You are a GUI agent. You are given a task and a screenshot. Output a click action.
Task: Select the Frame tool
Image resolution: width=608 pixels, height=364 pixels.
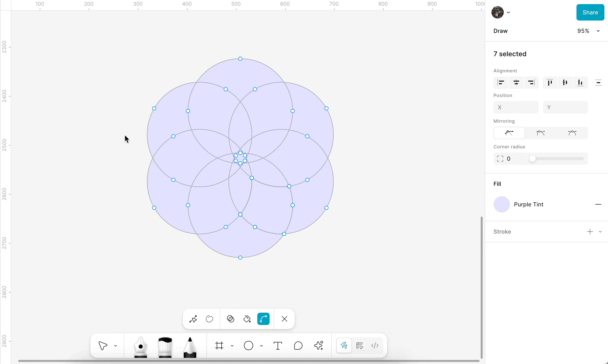(x=219, y=346)
